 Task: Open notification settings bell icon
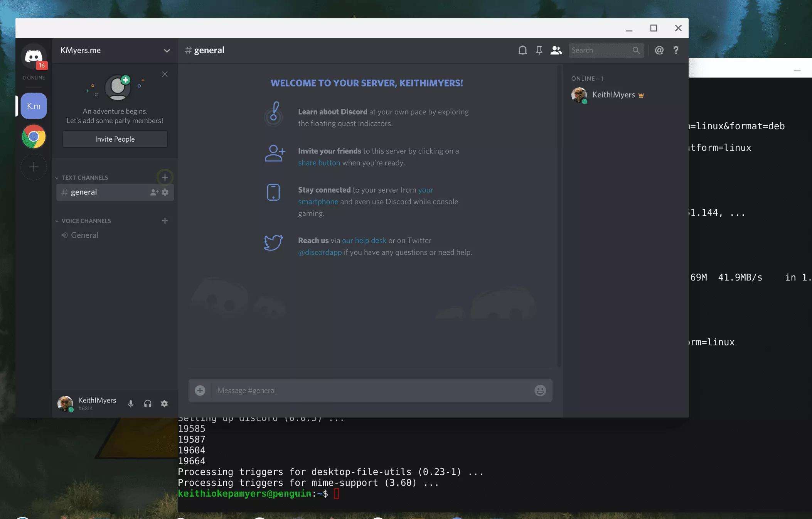tap(522, 50)
